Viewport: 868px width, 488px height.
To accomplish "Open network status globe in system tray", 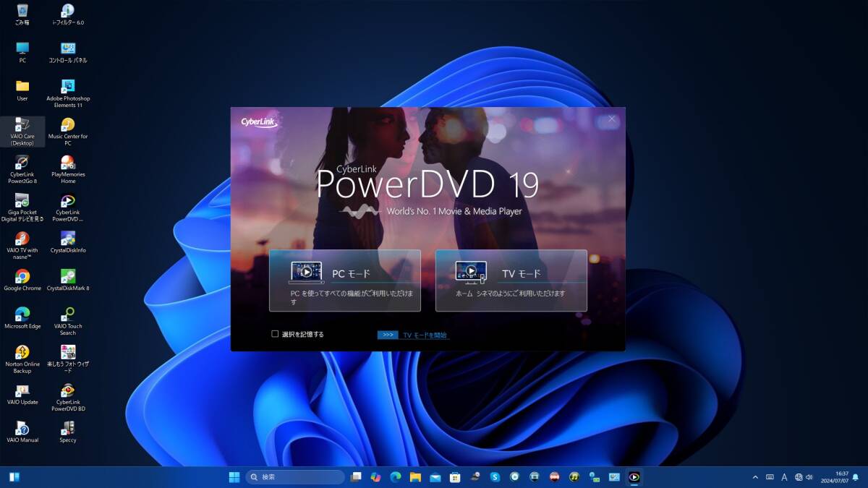I will click(x=799, y=477).
